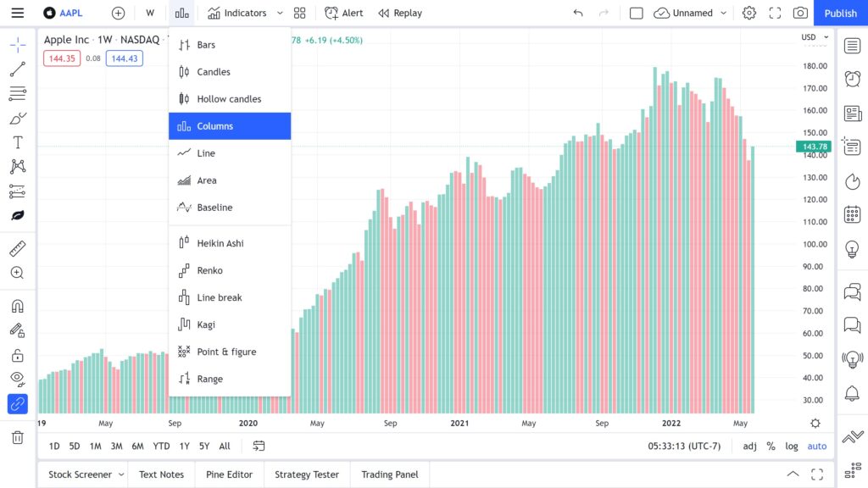The height and width of the screenshot is (488, 868).
Task: Add a symbol to compare with plus icon
Action: [118, 13]
